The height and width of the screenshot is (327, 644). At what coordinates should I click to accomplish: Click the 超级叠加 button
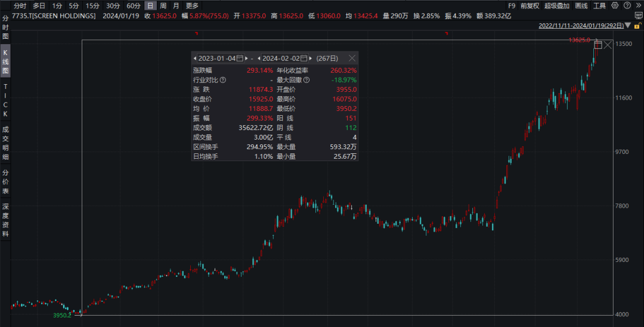(x=556, y=5)
